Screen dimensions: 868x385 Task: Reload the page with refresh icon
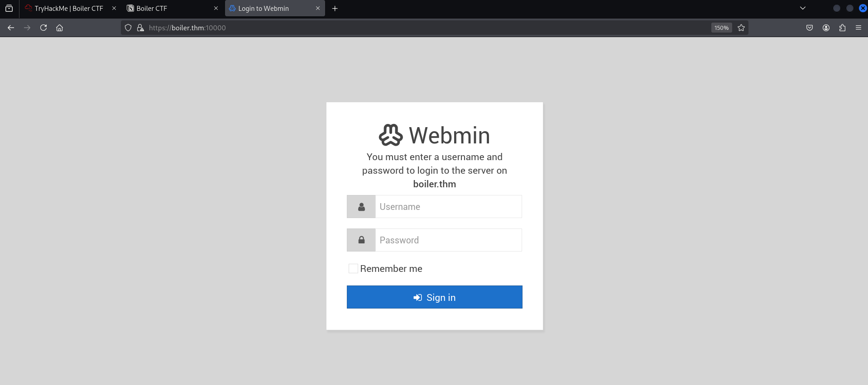(43, 28)
